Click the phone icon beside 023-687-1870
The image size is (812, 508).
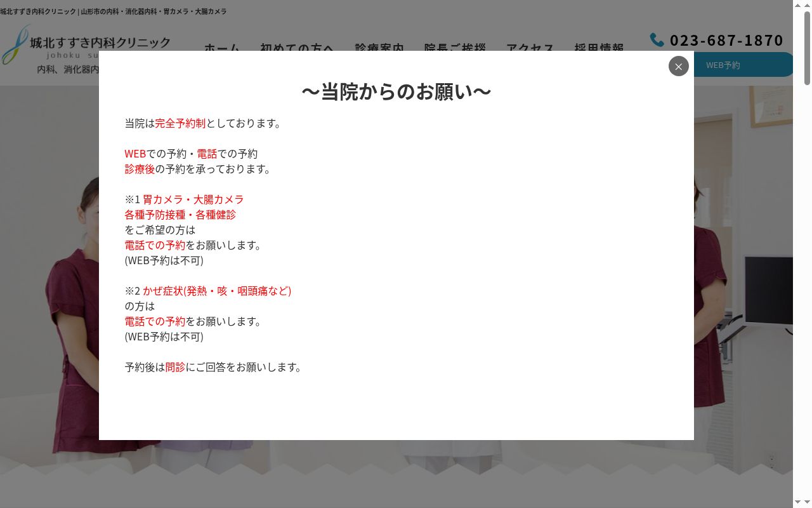tap(657, 40)
